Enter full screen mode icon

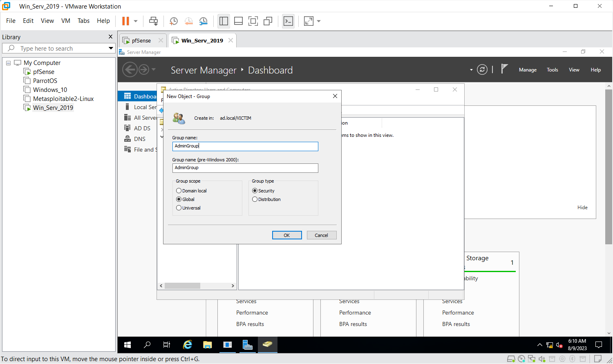coord(253,21)
